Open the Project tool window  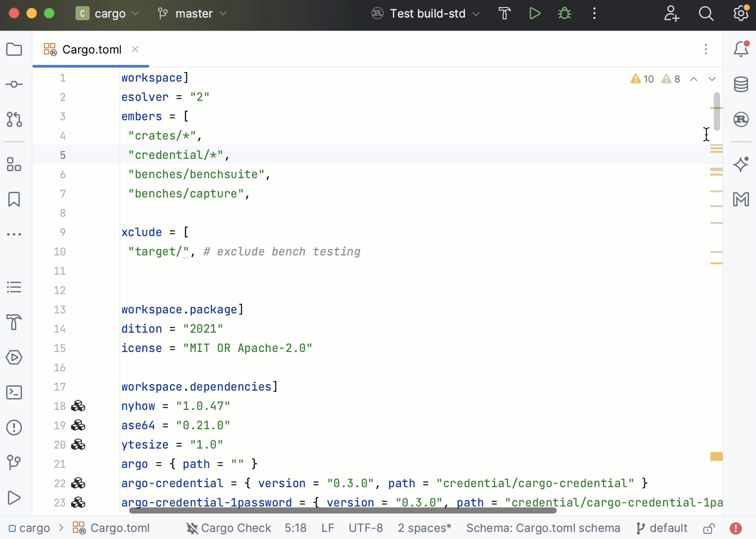click(14, 50)
